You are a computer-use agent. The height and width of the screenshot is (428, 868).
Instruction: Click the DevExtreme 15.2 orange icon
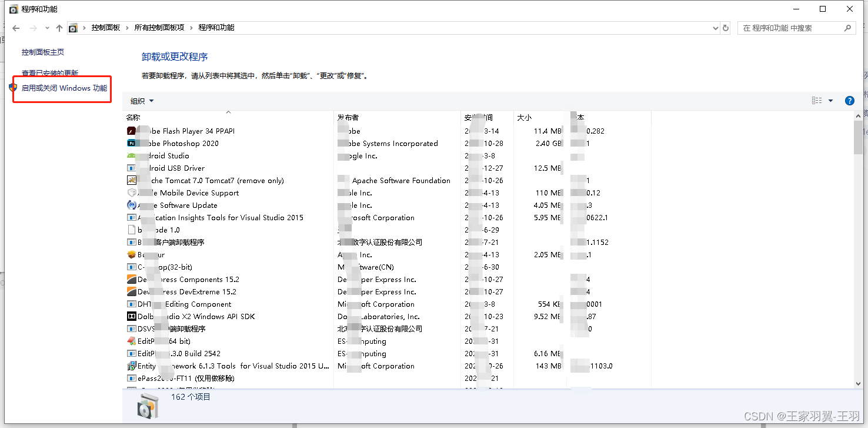click(x=132, y=292)
